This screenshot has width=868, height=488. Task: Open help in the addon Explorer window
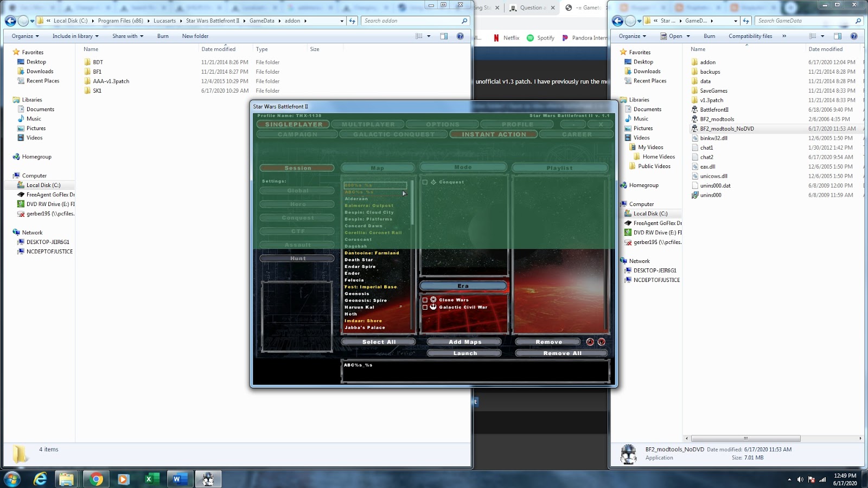[460, 36]
